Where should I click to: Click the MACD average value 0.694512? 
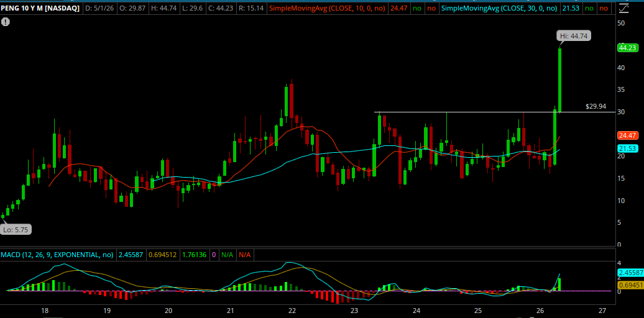[x=163, y=255]
